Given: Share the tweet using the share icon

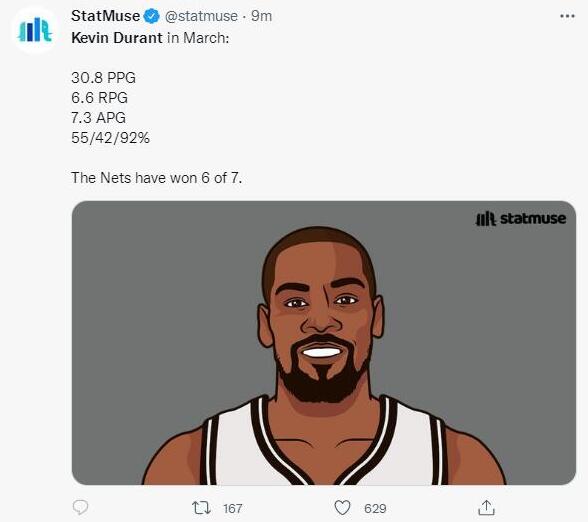Looking at the screenshot, I should coord(486,508).
